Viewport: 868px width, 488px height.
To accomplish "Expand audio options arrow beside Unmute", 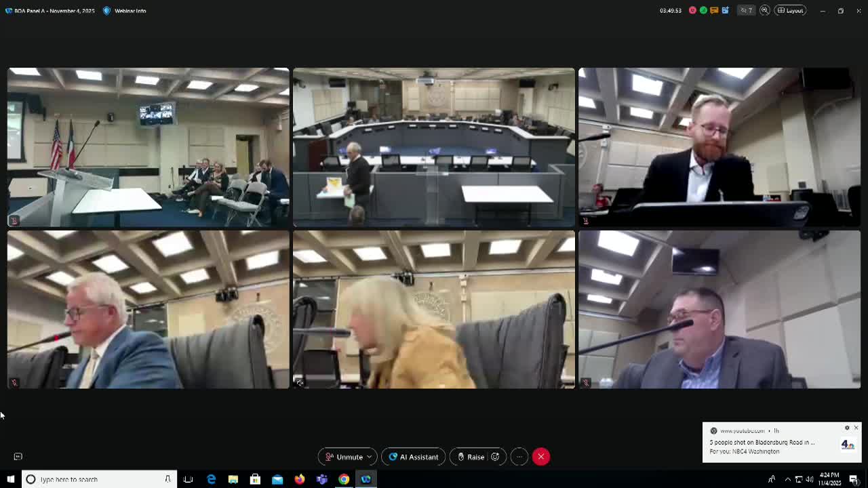I will [x=370, y=457].
